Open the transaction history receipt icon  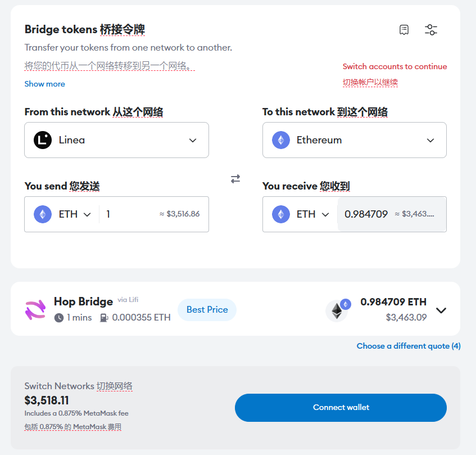pos(404,30)
